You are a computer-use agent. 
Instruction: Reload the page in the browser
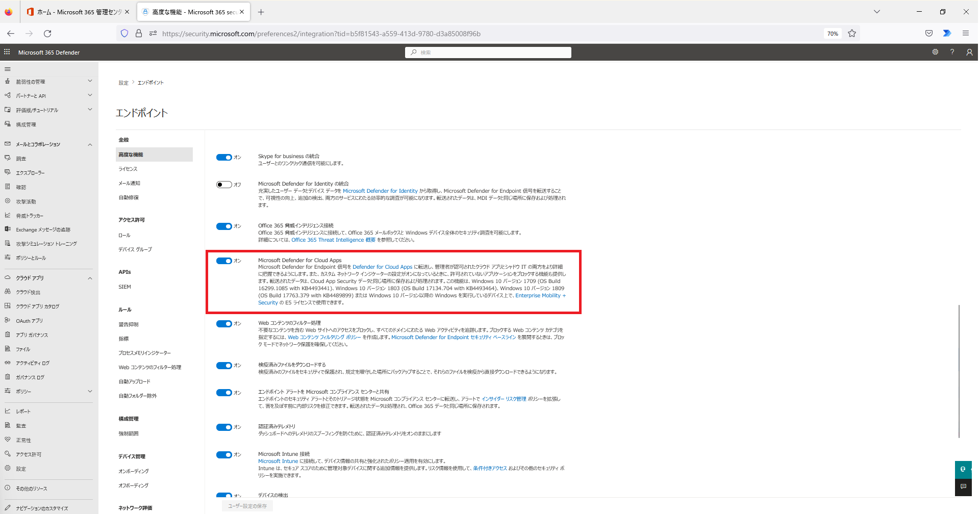(47, 33)
